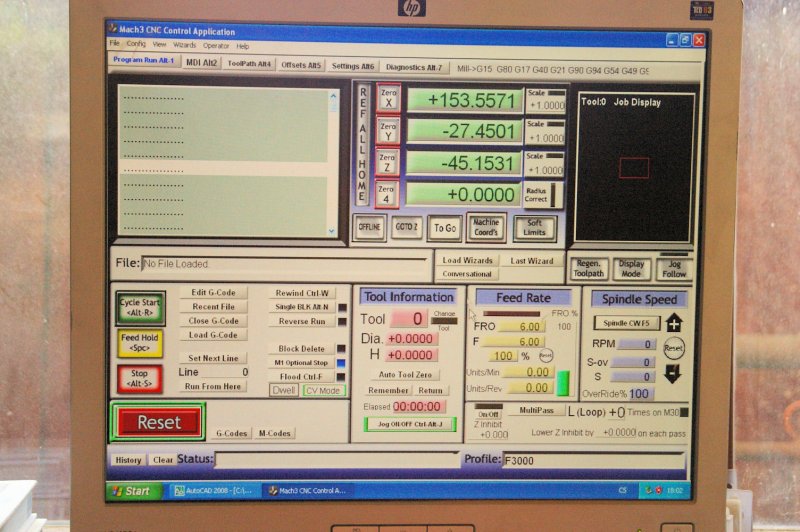Screen dimensions: 800x532
Task: Toggle Single BLK Alt-N mode
Action: point(302,307)
